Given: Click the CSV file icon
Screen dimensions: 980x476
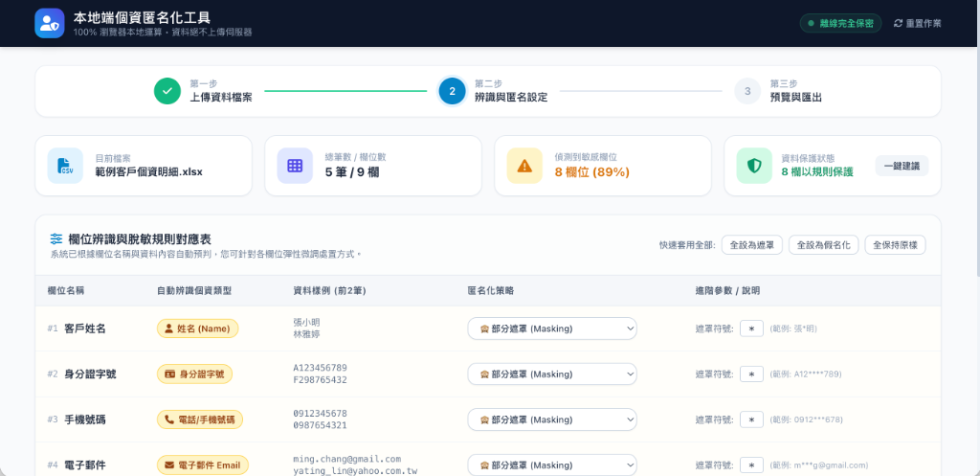Looking at the screenshot, I should [x=65, y=166].
